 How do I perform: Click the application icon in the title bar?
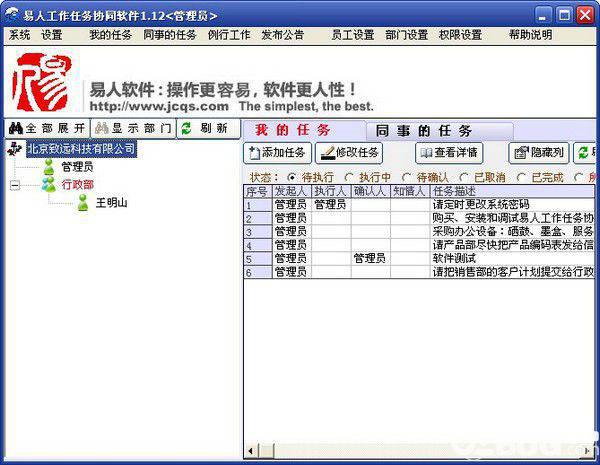[13, 15]
